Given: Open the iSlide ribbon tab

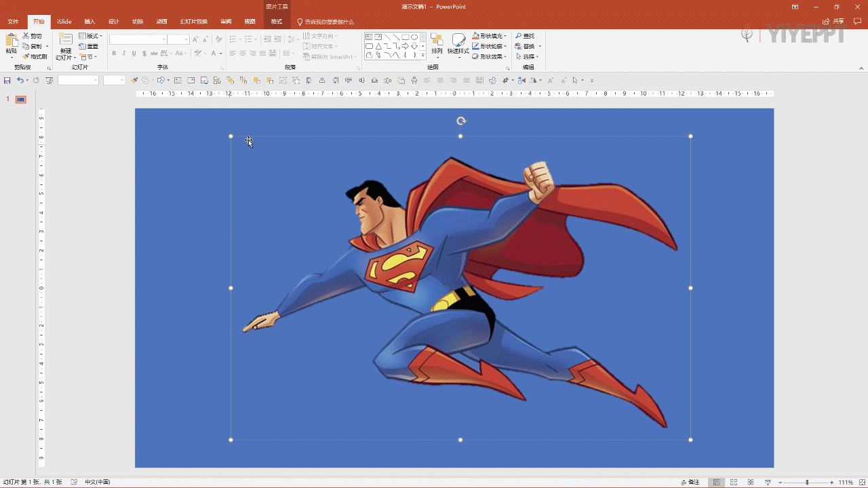Looking at the screenshot, I should [x=64, y=22].
